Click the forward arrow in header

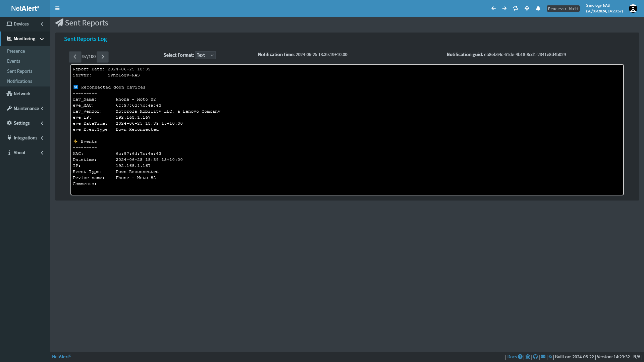(x=504, y=8)
